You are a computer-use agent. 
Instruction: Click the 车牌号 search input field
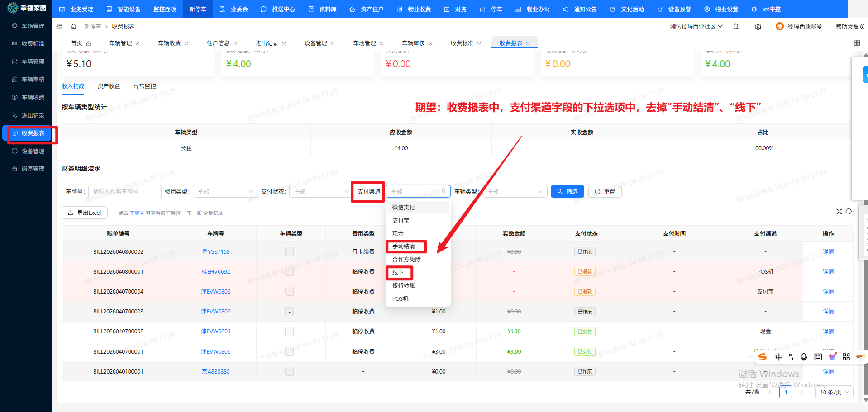pyautogui.click(x=124, y=192)
